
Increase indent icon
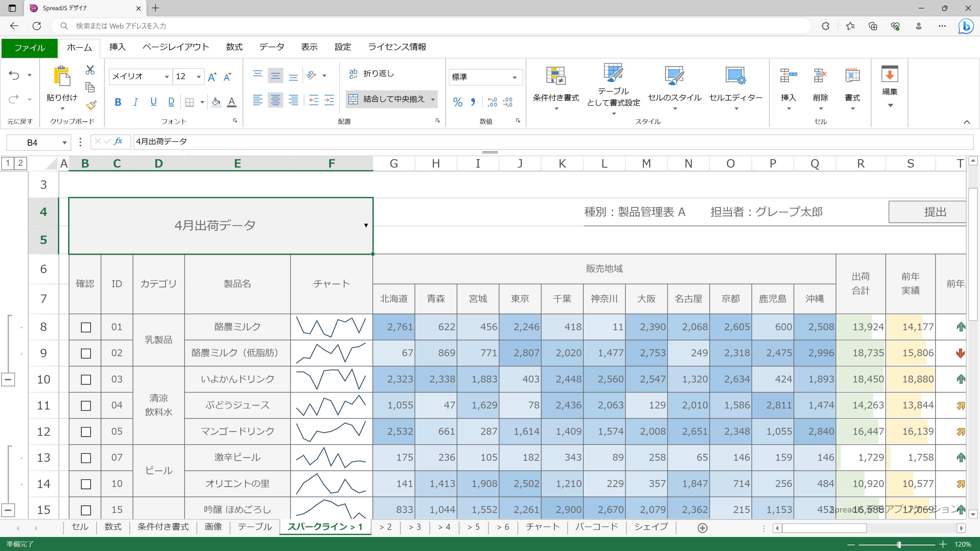click(329, 101)
